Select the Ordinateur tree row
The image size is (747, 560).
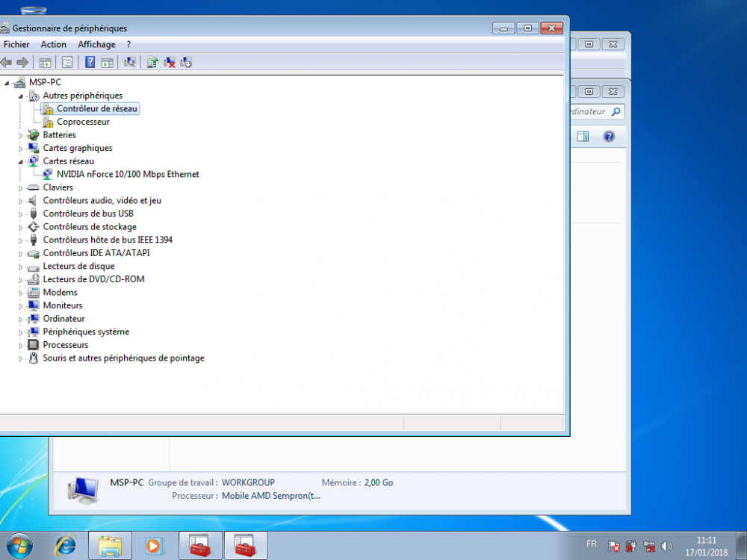tap(63, 319)
